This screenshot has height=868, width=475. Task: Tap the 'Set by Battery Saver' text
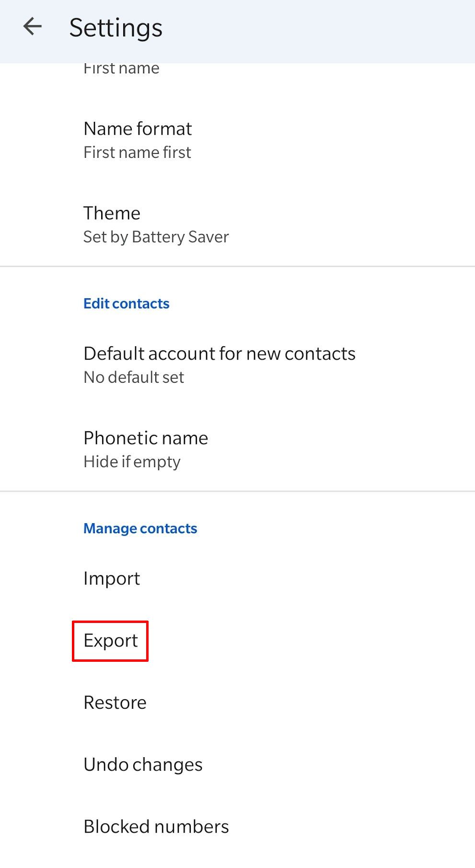pos(156,237)
